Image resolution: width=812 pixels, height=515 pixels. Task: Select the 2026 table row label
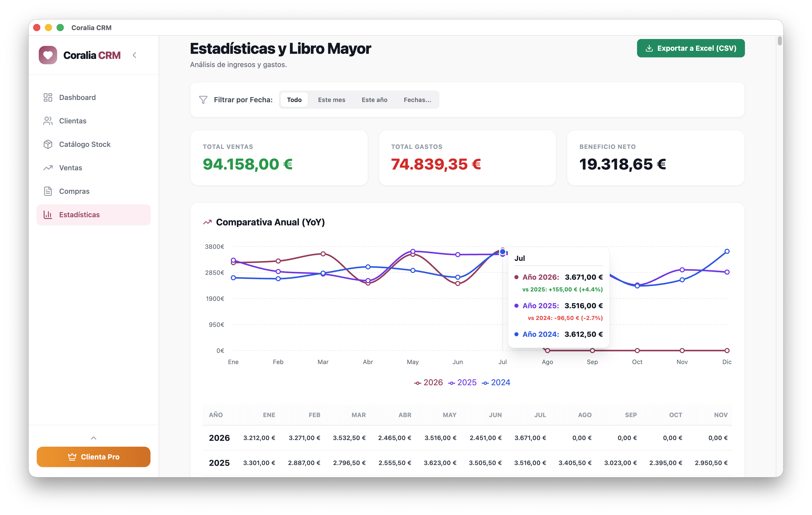[219, 438]
